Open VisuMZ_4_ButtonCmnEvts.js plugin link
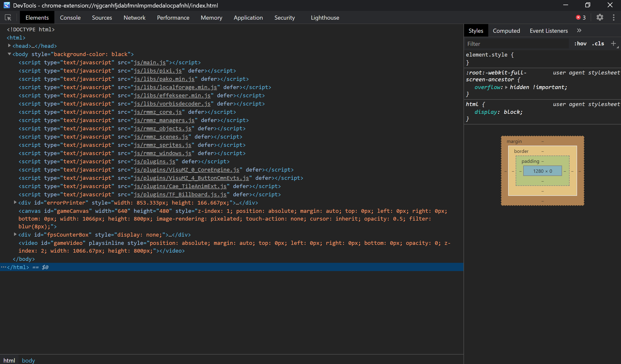621x364 pixels. click(191, 178)
